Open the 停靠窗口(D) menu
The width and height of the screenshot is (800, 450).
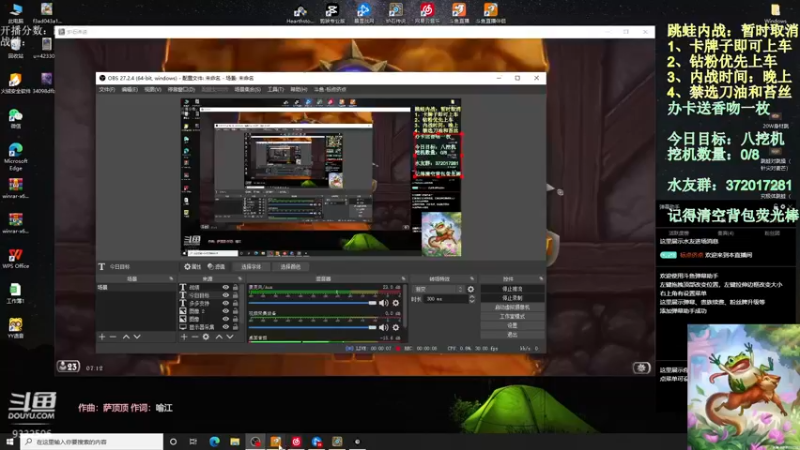click(x=181, y=90)
